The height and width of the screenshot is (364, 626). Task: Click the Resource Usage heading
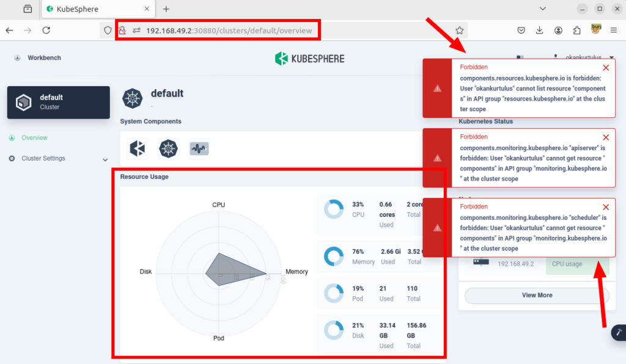click(144, 177)
